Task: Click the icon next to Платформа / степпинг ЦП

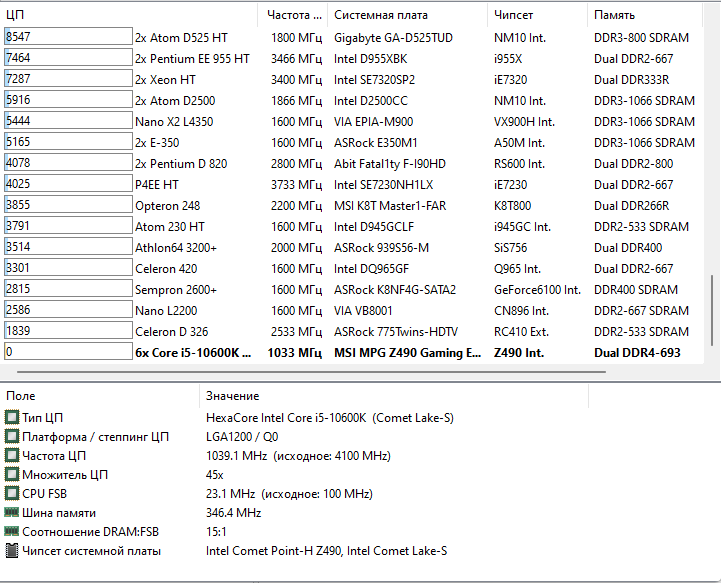Action: click(11, 436)
